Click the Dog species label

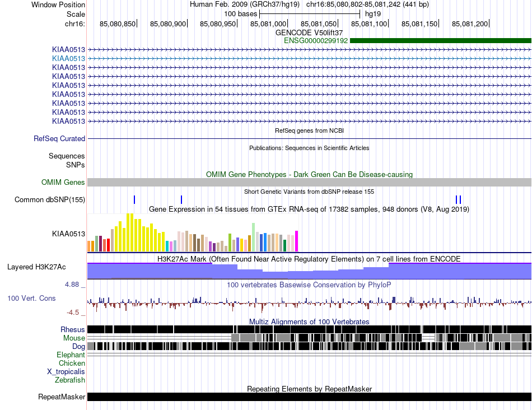[x=78, y=346]
